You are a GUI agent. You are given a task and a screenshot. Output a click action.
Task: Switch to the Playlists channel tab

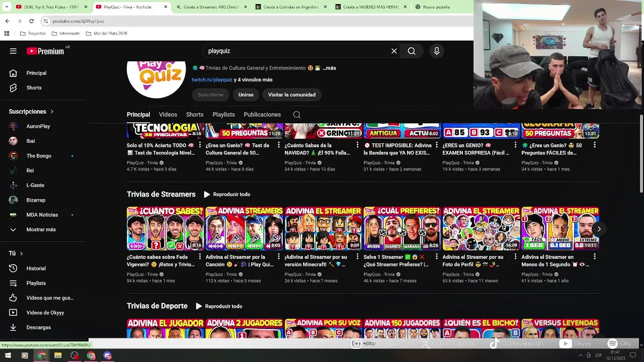(223, 115)
